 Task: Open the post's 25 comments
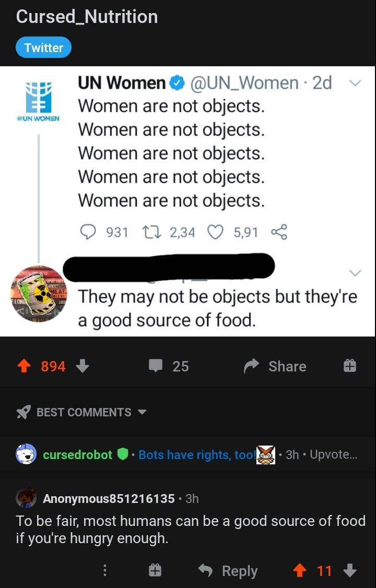(168, 366)
